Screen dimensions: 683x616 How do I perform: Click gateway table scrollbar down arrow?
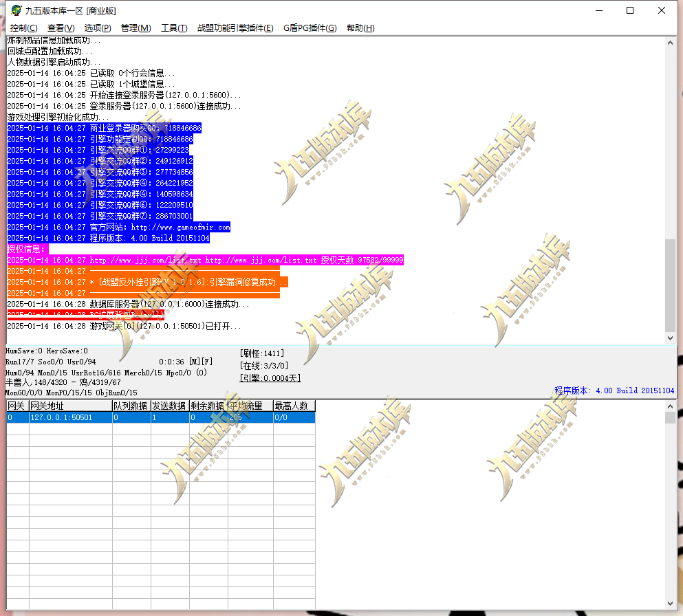(x=670, y=604)
